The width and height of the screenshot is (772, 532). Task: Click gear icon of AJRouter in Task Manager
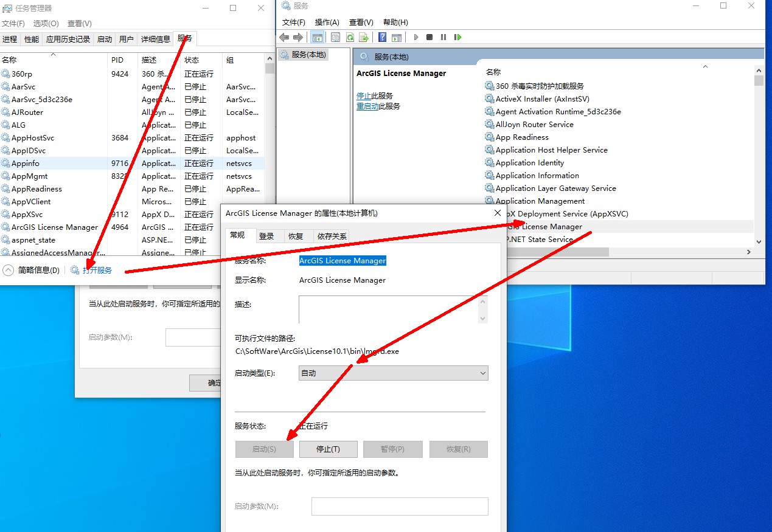pyautogui.click(x=5, y=112)
